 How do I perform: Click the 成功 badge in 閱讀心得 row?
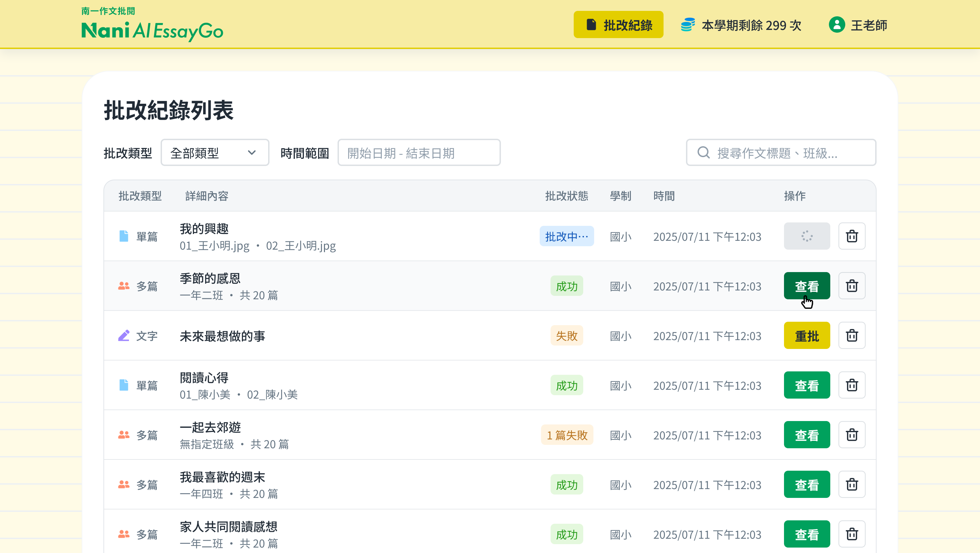pos(567,385)
